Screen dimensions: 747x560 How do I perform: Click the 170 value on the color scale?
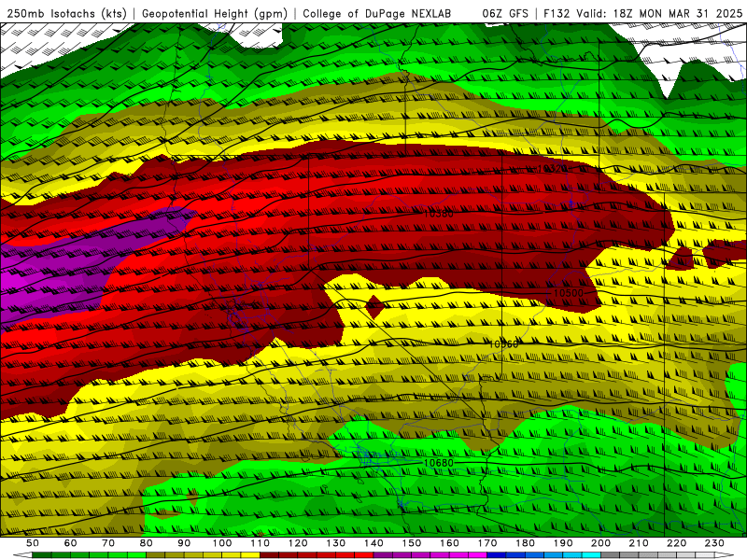click(487, 543)
